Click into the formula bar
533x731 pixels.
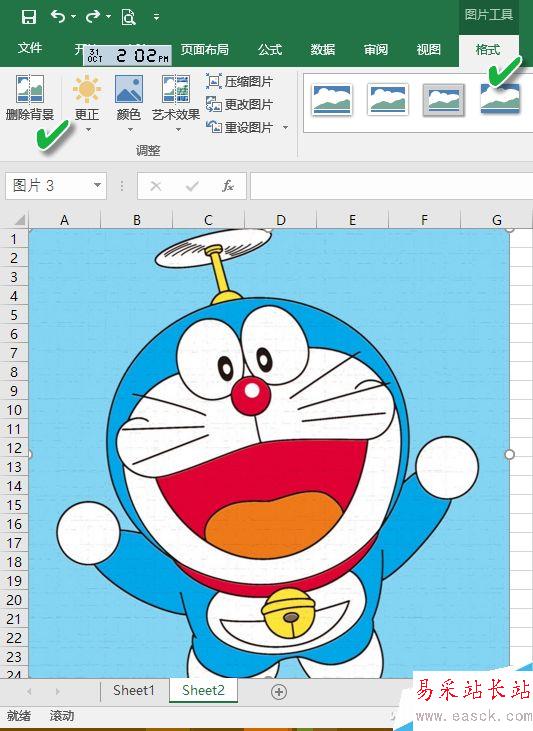[391, 186]
